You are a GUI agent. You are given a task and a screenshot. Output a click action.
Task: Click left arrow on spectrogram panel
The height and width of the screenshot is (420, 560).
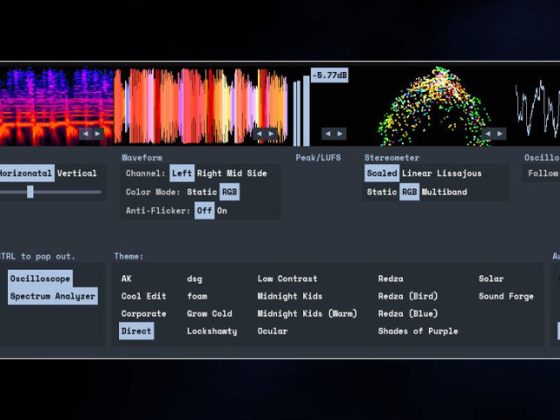(85, 134)
